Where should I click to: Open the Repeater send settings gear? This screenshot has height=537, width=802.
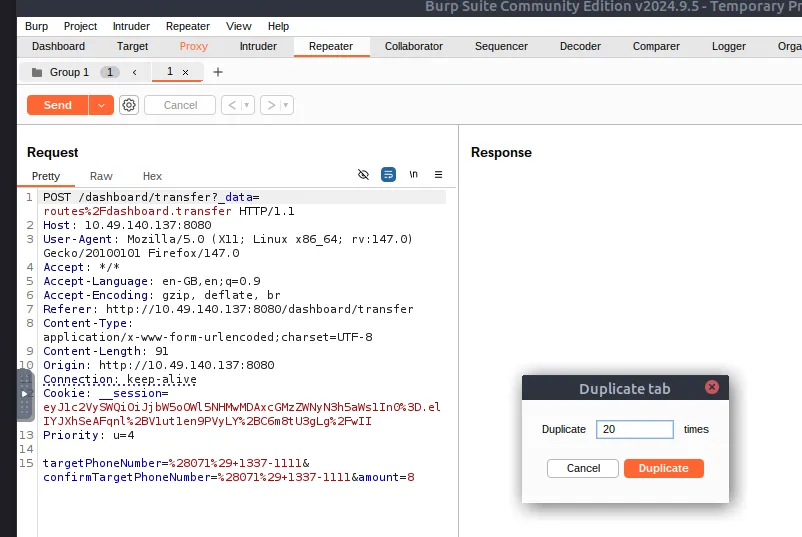129,105
